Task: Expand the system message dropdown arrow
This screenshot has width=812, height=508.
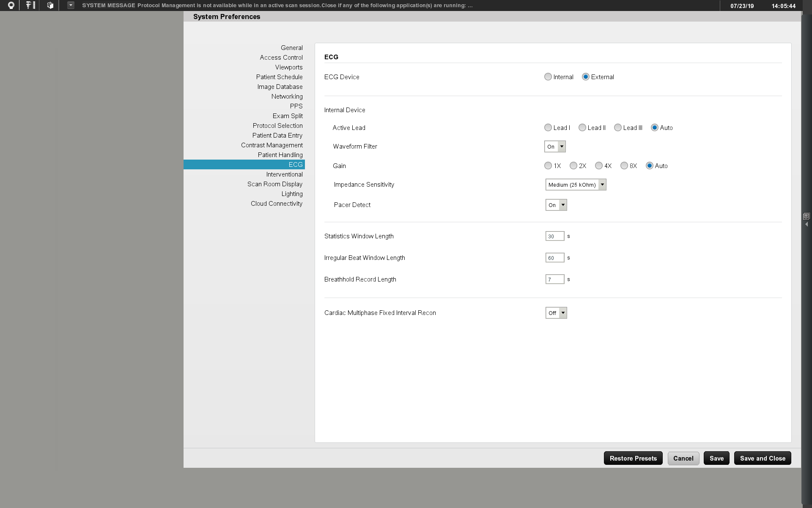Action: [x=71, y=6]
